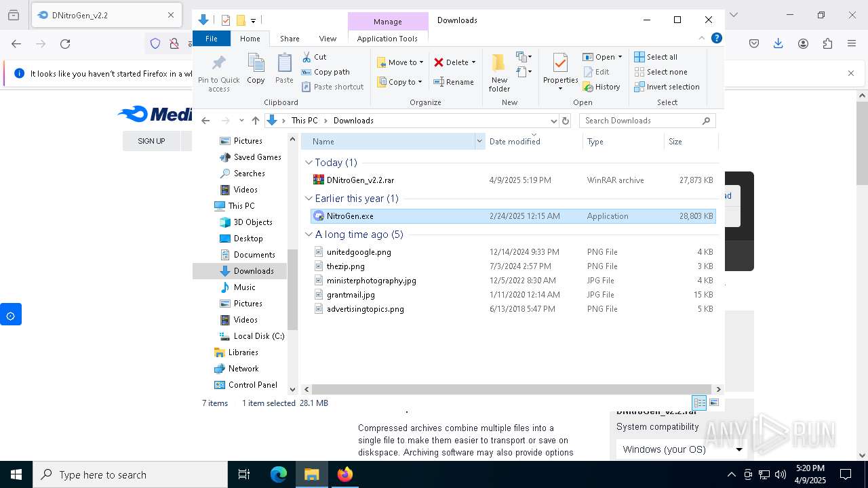Open the File tab
The width and height of the screenshot is (868, 488).
click(x=212, y=39)
